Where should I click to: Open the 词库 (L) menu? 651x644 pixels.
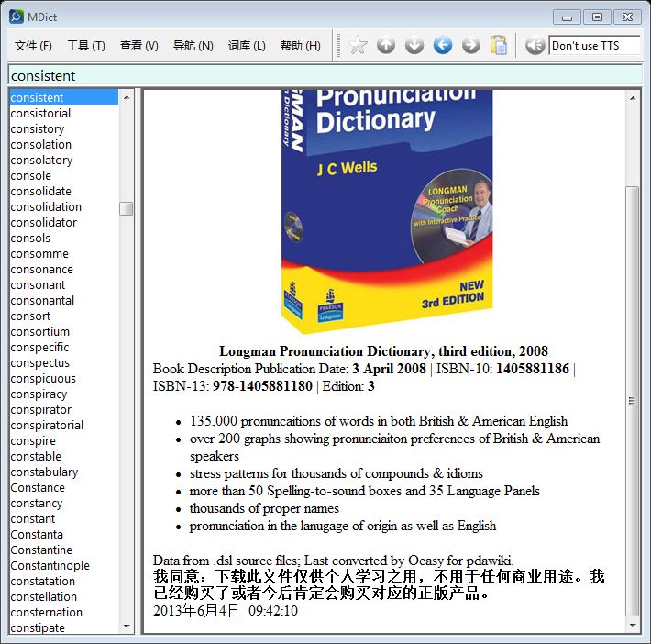(246, 45)
